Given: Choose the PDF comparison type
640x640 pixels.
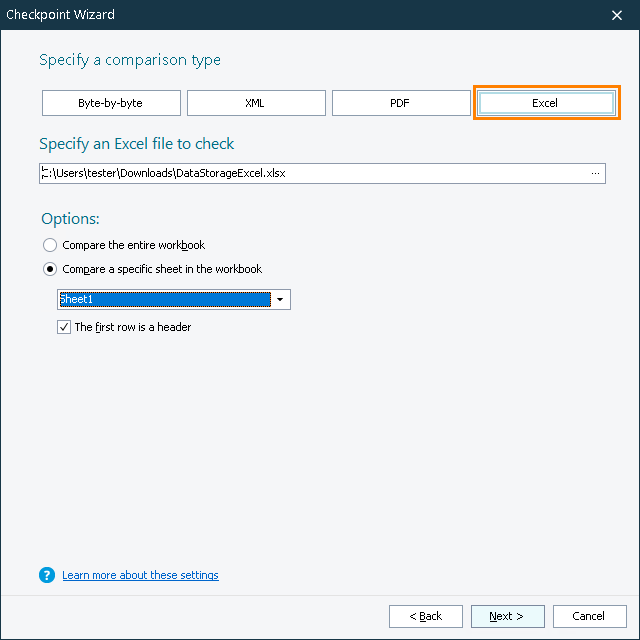Looking at the screenshot, I should click(401, 103).
